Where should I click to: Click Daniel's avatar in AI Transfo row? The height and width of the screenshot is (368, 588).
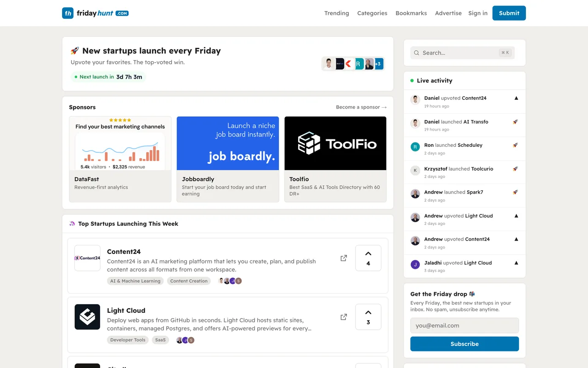[415, 123]
